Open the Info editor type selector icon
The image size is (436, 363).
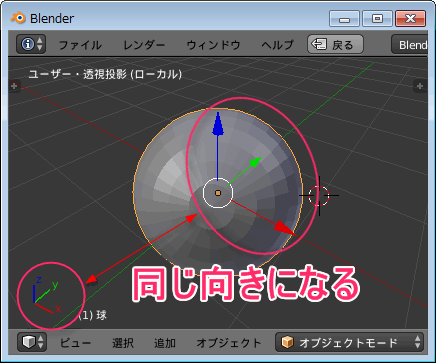click(x=31, y=44)
